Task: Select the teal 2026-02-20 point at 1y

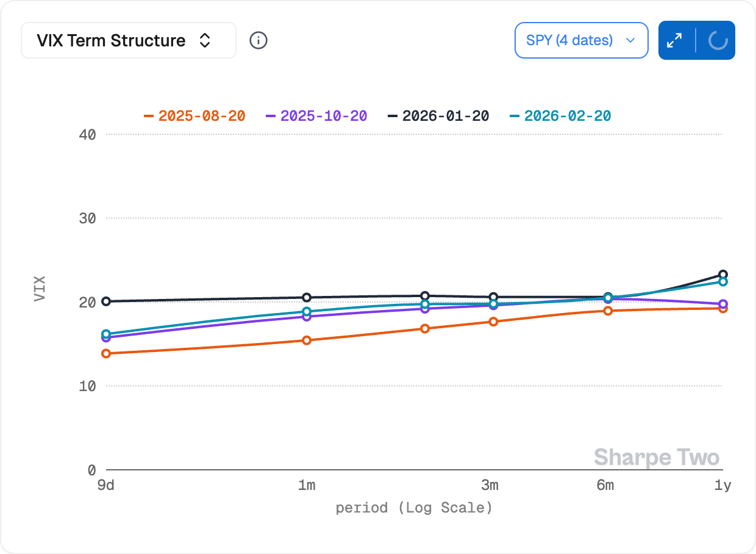Action: 723,281
